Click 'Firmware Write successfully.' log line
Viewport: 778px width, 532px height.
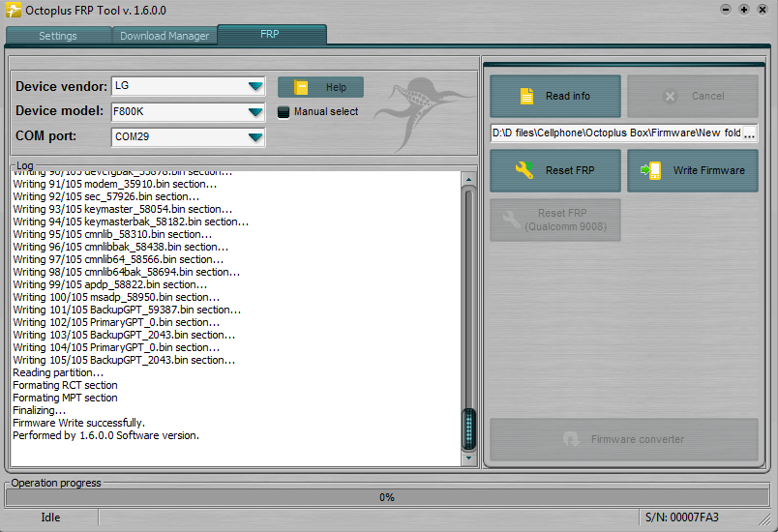79,423
